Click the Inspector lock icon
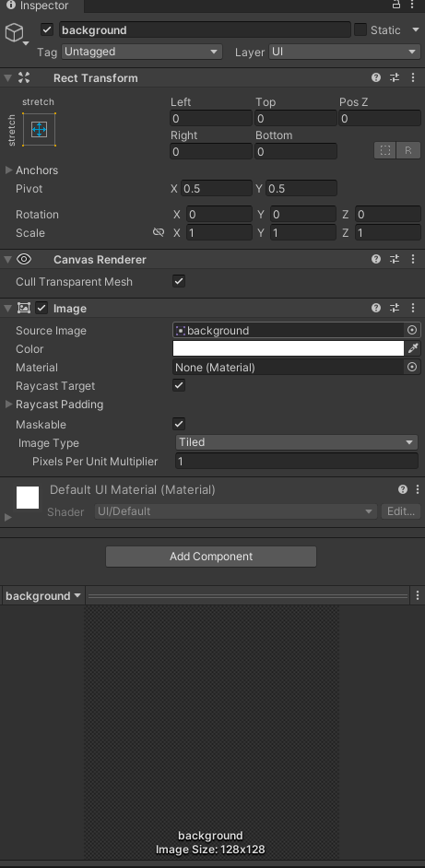 [x=396, y=5]
